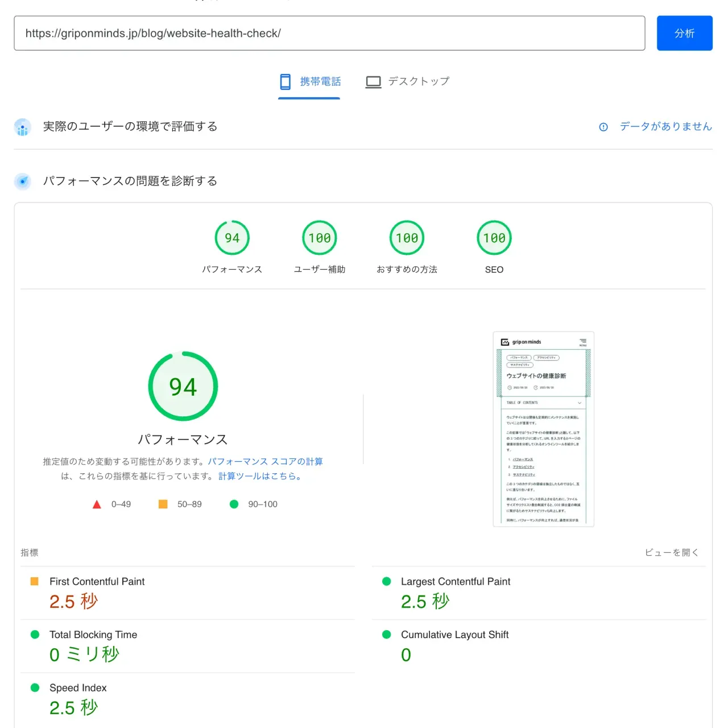Open the 100 おすすめの方法 score gauge
Viewport: 728px width, 728px height.
pos(406,238)
